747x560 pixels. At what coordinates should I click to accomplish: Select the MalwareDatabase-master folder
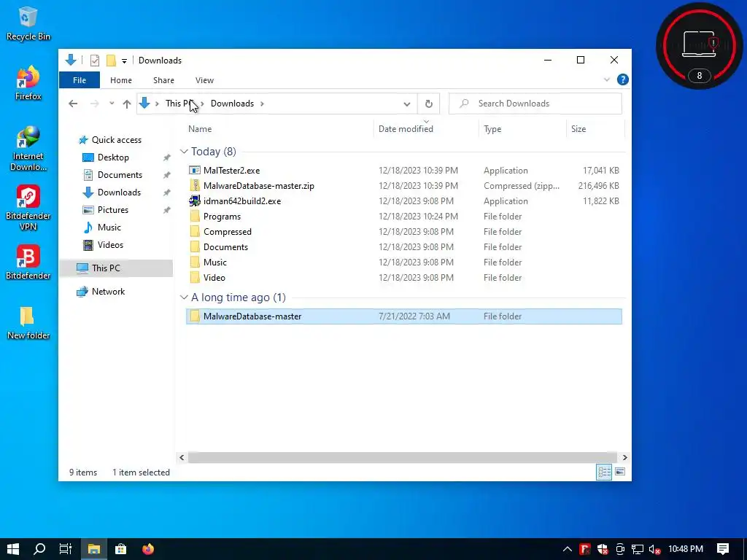point(403,316)
